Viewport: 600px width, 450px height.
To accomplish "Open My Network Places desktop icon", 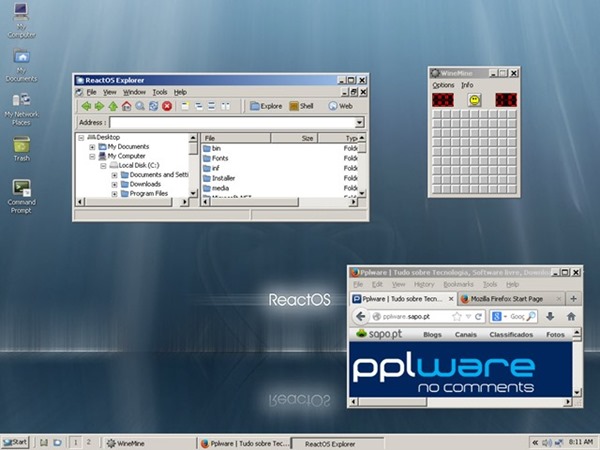I will pos(21,109).
